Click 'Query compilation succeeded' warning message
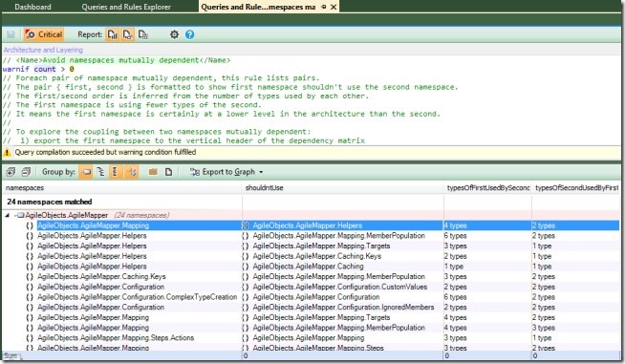Viewport: 625px width, 364px height. tap(105, 152)
